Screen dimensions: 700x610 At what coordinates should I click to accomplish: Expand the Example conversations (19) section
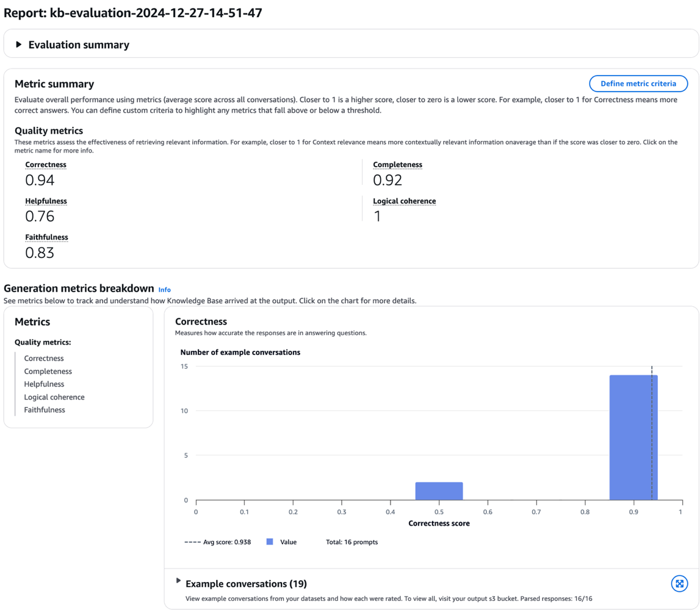tap(178, 581)
